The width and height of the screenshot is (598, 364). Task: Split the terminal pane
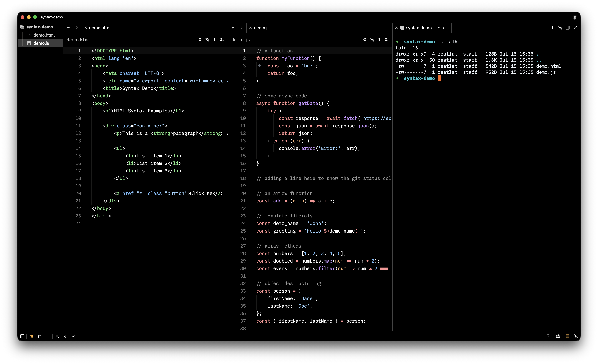(x=568, y=28)
